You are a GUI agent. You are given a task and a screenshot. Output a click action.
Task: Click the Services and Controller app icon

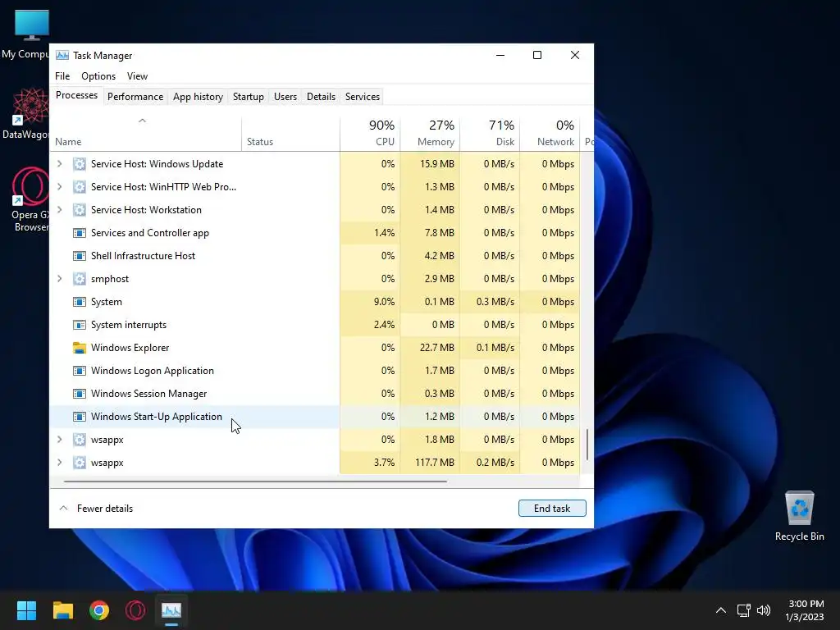coord(80,233)
